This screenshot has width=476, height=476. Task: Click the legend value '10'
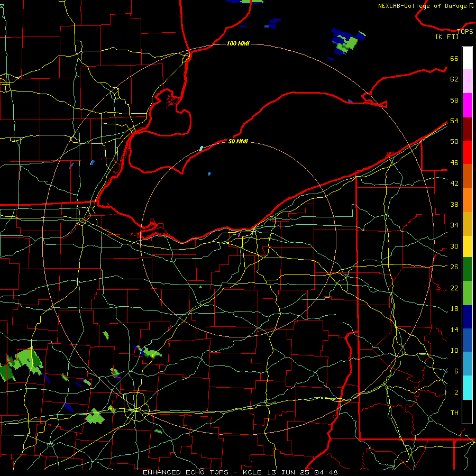coord(454,351)
